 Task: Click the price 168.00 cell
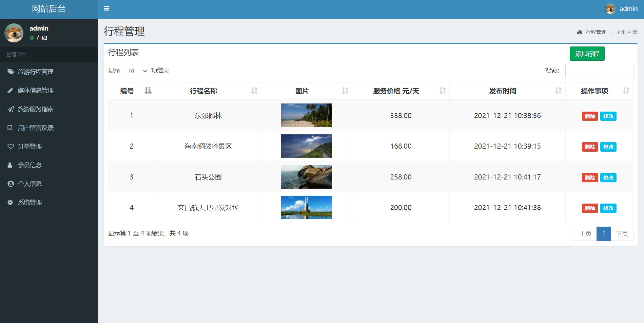(401, 146)
